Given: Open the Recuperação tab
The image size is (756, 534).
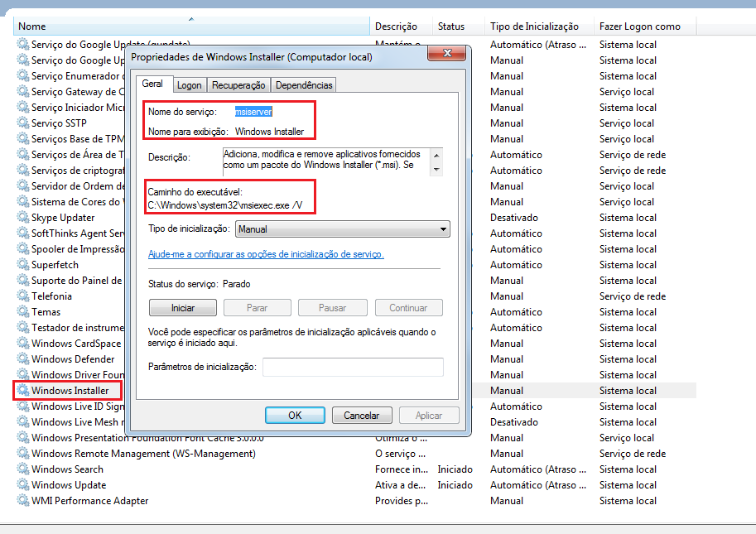Looking at the screenshot, I should (x=238, y=85).
